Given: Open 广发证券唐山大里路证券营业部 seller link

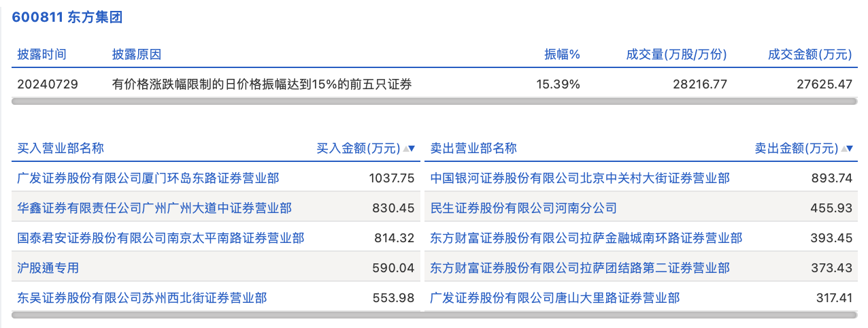Looking at the screenshot, I should point(554,298).
